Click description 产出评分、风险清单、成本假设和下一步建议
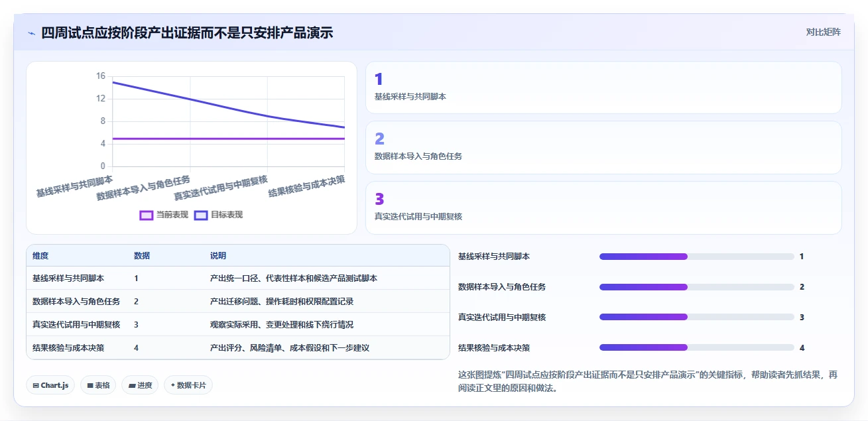The width and height of the screenshot is (868, 421). (290, 347)
